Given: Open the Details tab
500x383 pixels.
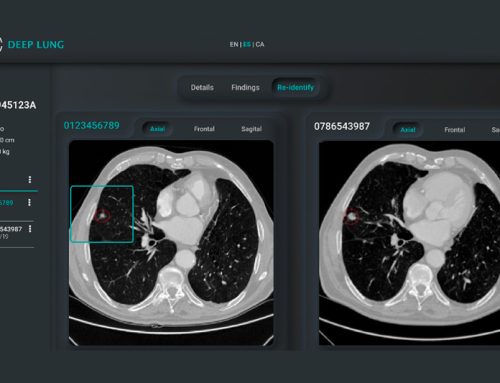Looking at the screenshot, I should 202,88.
